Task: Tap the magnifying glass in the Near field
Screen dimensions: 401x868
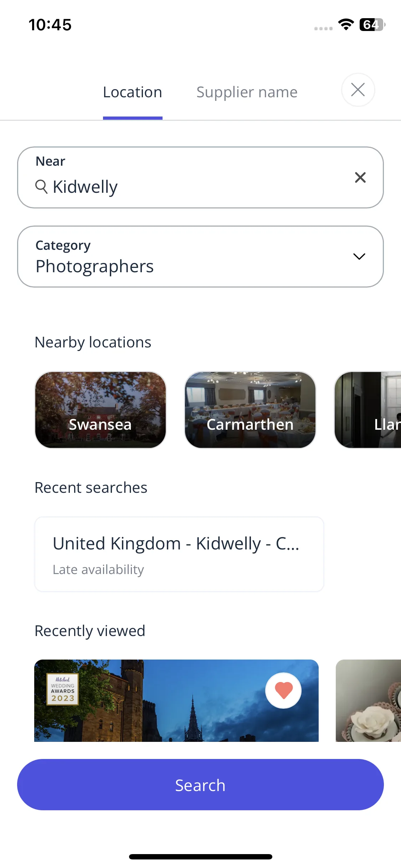Action: click(x=41, y=187)
